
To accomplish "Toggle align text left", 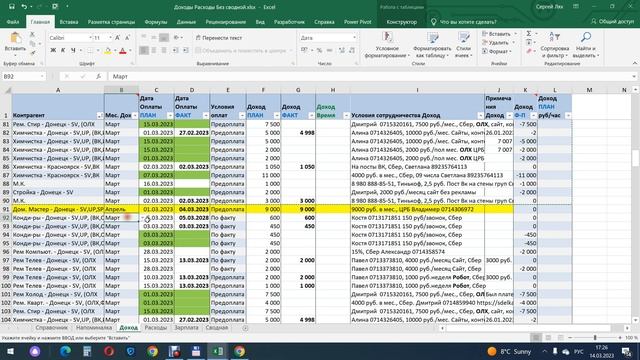I will 144,50.
